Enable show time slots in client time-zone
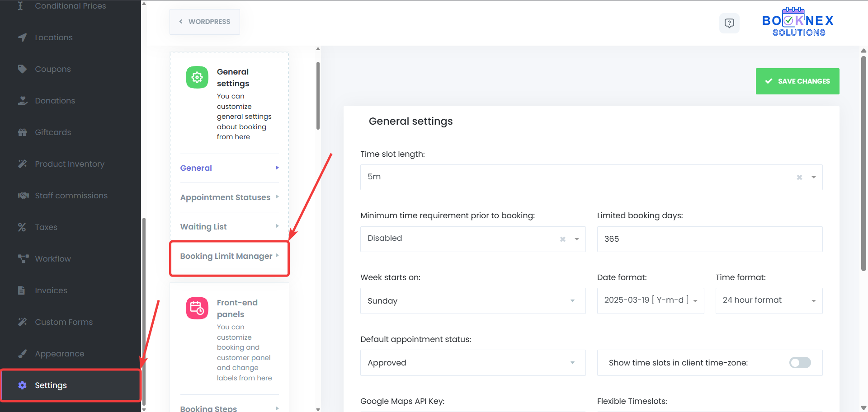Image resolution: width=868 pixels, height=412 pixels. click(799, 363)
